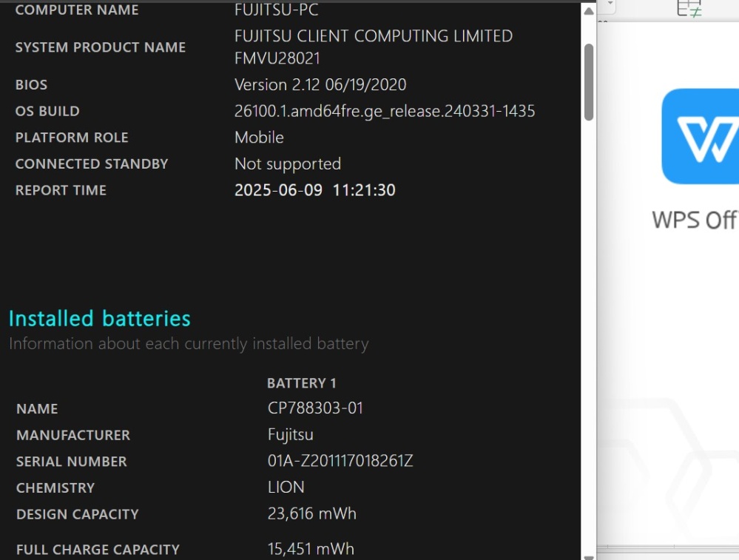The image size is (739, 560).
Task: Open the small dropdown arrow beside the table icon
Action: pos(610,4)
